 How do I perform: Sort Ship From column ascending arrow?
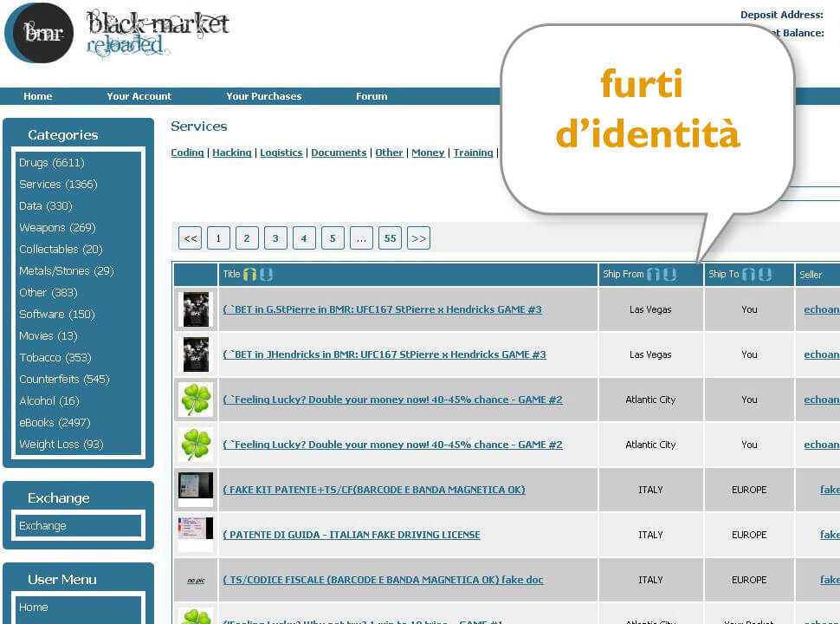click(653, 275)
